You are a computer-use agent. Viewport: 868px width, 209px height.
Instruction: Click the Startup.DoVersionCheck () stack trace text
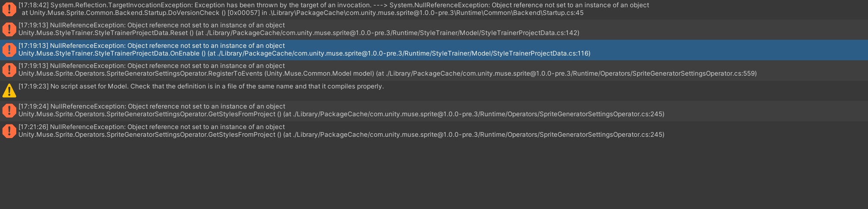[170, 13]
